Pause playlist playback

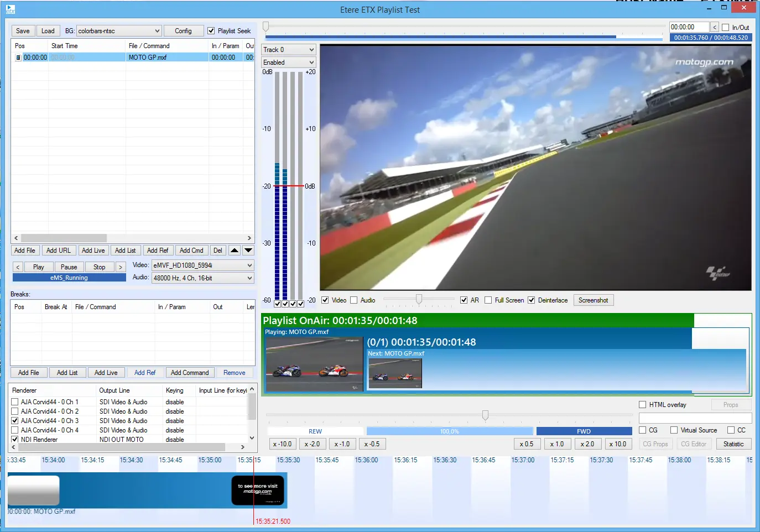click(x=69, y=267)
